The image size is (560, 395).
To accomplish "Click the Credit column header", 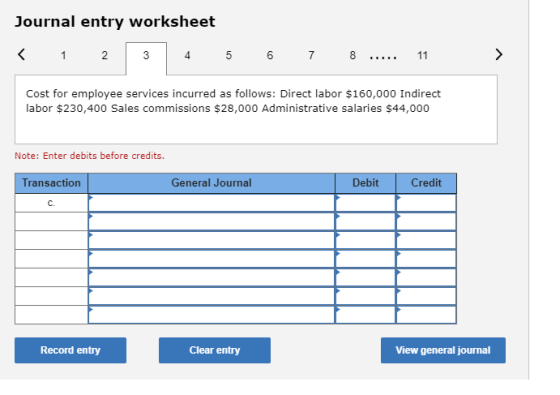I will 426,183.
